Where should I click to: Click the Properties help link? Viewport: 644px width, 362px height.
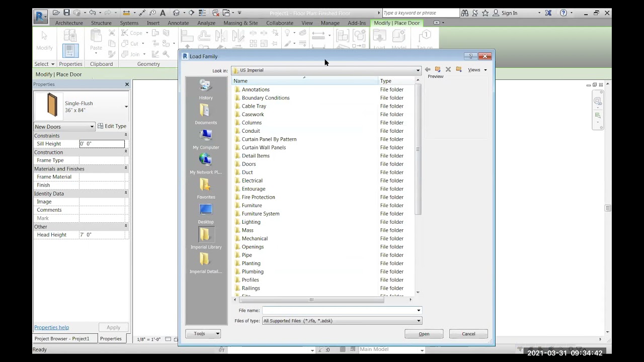click(x=51, y=327)
